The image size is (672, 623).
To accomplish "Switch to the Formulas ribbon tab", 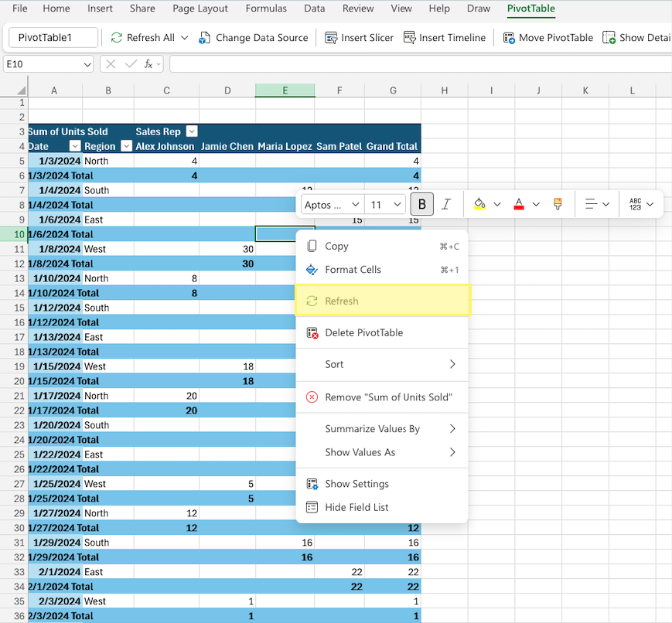I will (266, 9).
